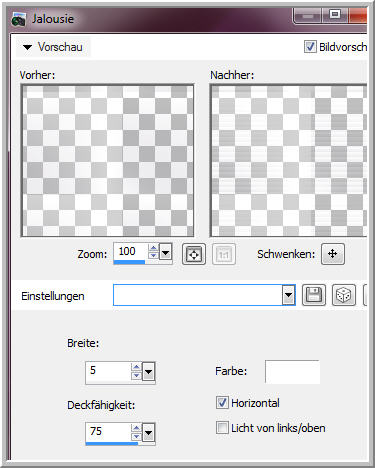The height and width of the screenshot is (468, 375).
Task: Click the Einstellungen preset combo box
Action: click(x=204, y=295)
